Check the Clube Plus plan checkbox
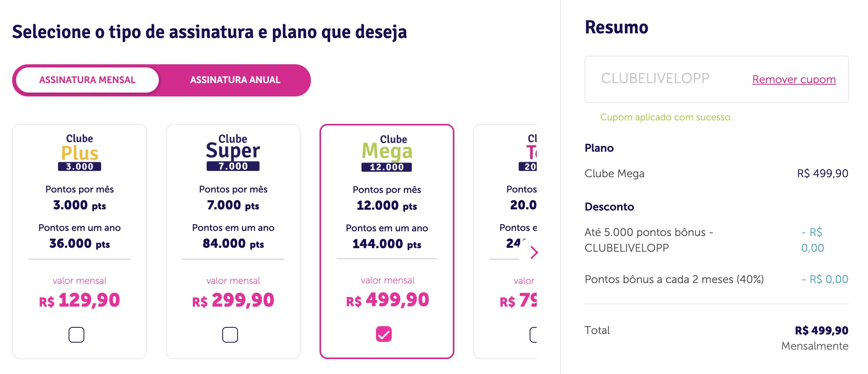The width and height of the screenshot is (868, 374). (x=76, y=334)
